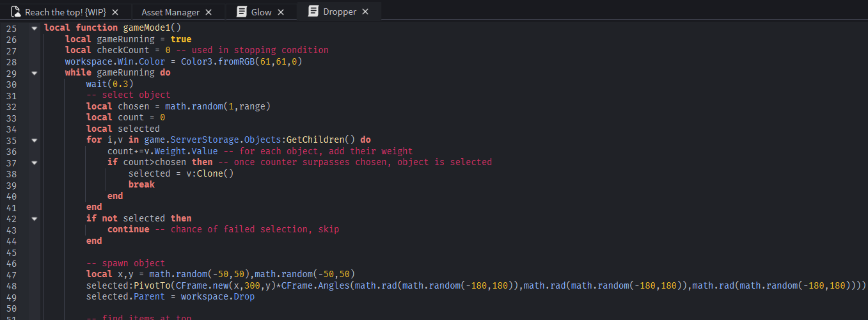Close the Dropper script tab

tap(365, 12)
